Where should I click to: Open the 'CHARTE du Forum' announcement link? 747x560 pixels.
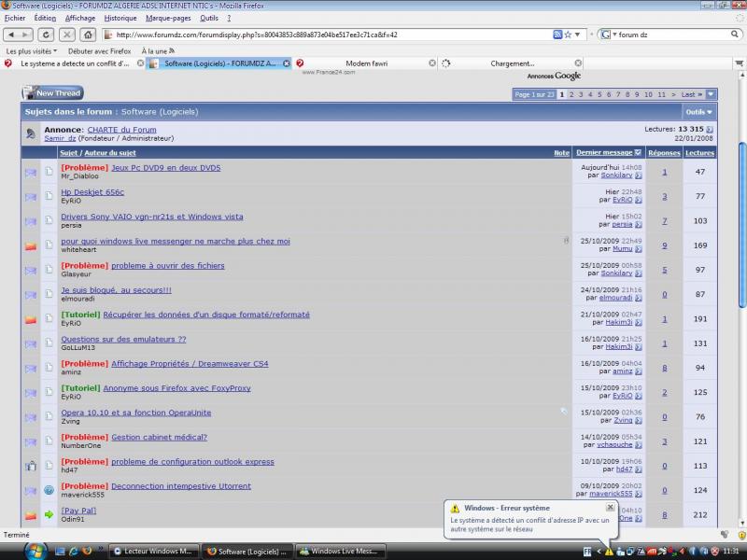click(121, 130)
